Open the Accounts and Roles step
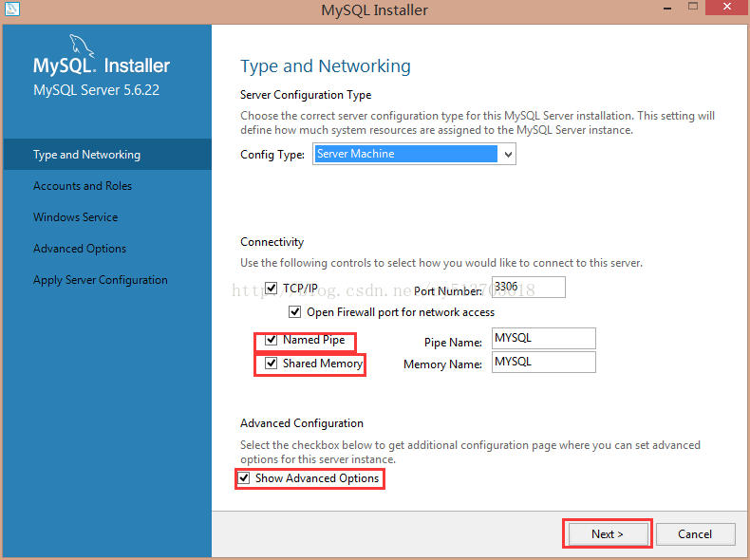Image resolution: width=750 pixels, height=560 pixels. click(83, 186)
